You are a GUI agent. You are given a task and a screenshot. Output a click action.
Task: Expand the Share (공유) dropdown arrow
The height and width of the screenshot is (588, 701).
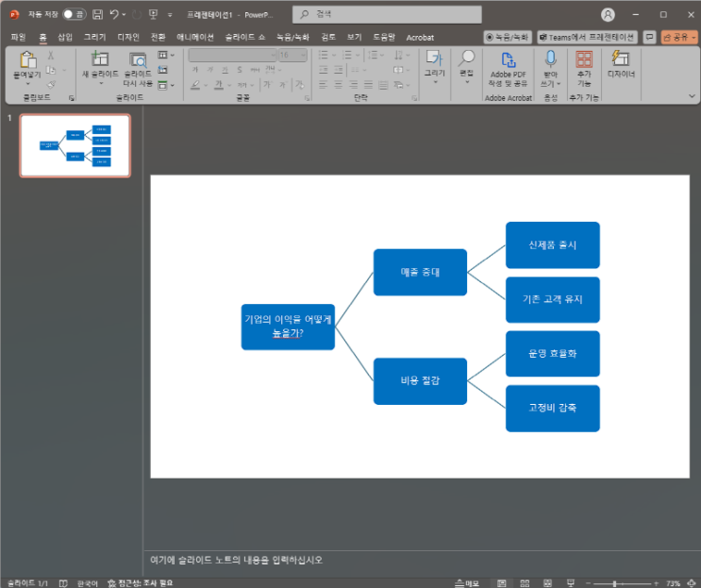point(693,38)
